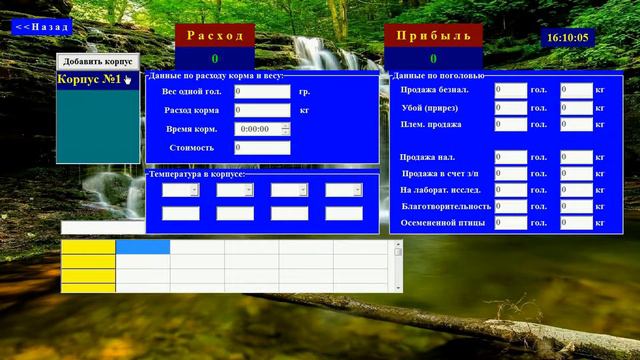Screen dimensions: 640x360
Task: Click На лаборат. исслед. кг field
Action: 576,190
